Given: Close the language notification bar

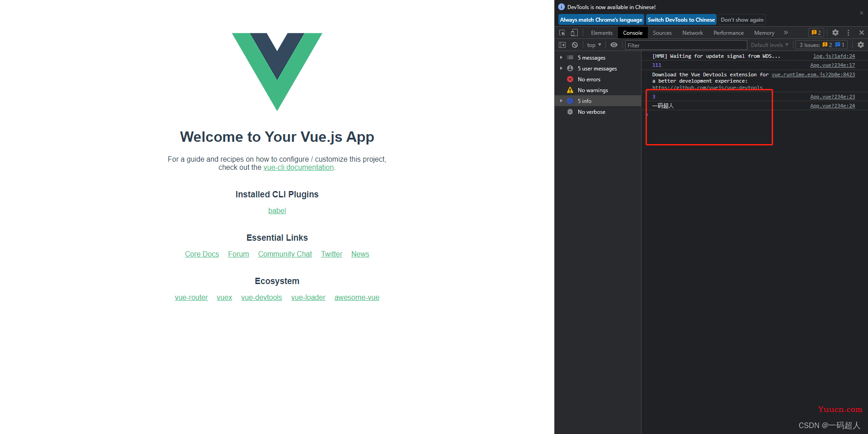Looking at the screenshot, I should click(861, 13).
